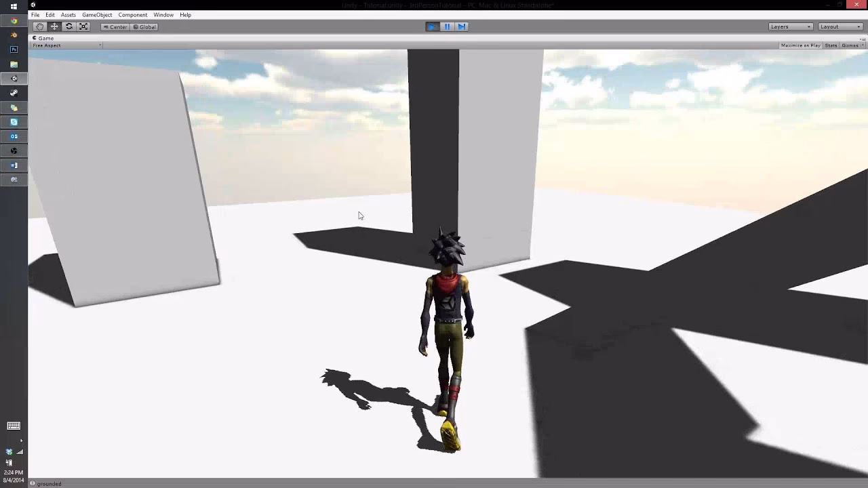Viewport: 868px width, 488px height.
Task: Click the Dropbox tray icon
Action: [9, 452]
